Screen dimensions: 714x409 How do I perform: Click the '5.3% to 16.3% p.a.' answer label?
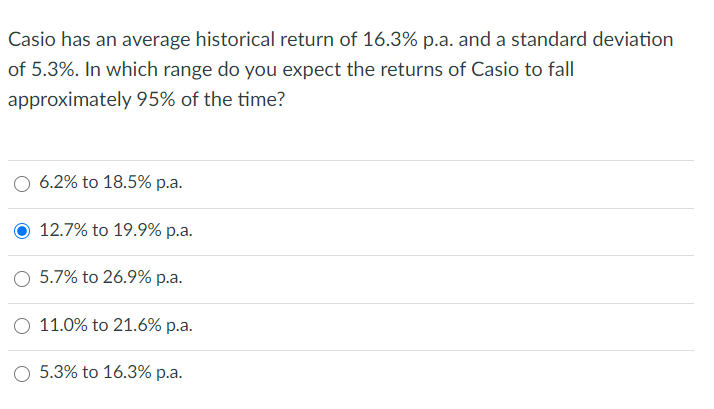tap(110, 373)
